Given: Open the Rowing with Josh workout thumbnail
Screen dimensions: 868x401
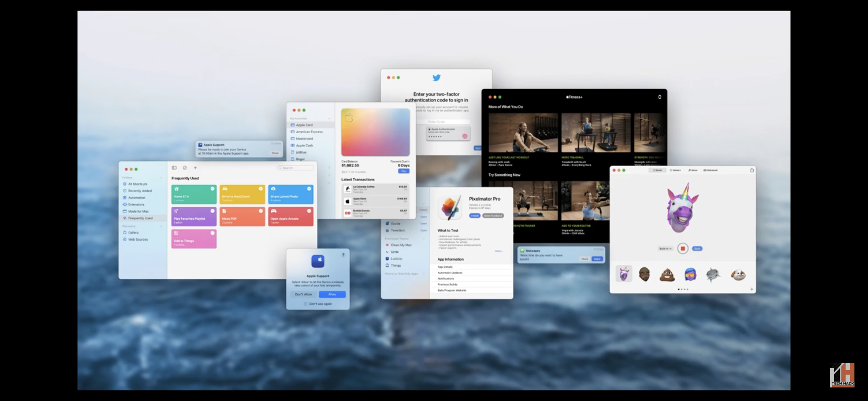Looking at the screenshot, I should point(523,133).
